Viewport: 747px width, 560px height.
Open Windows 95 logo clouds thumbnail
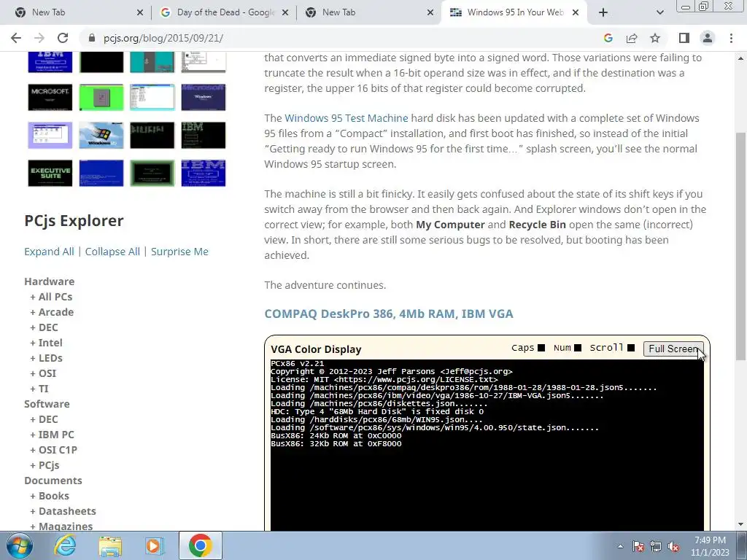pos(101,135)
